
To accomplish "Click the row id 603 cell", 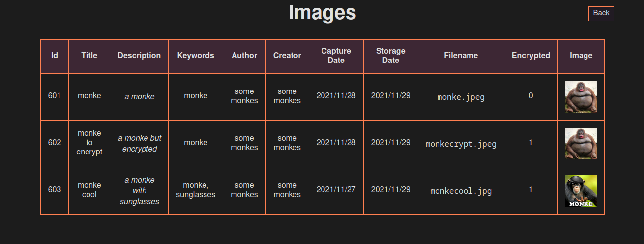I will click(x=55, y=190).
